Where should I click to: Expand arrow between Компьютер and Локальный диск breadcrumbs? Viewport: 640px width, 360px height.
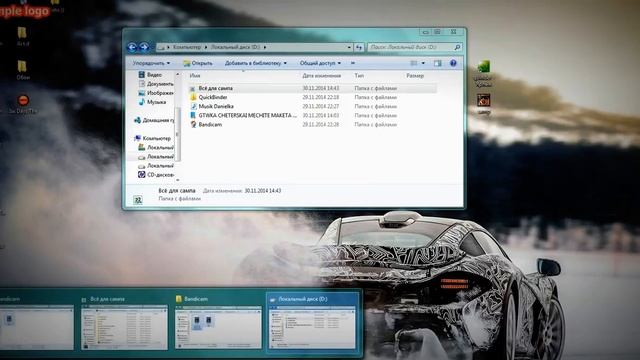point(206,47)
